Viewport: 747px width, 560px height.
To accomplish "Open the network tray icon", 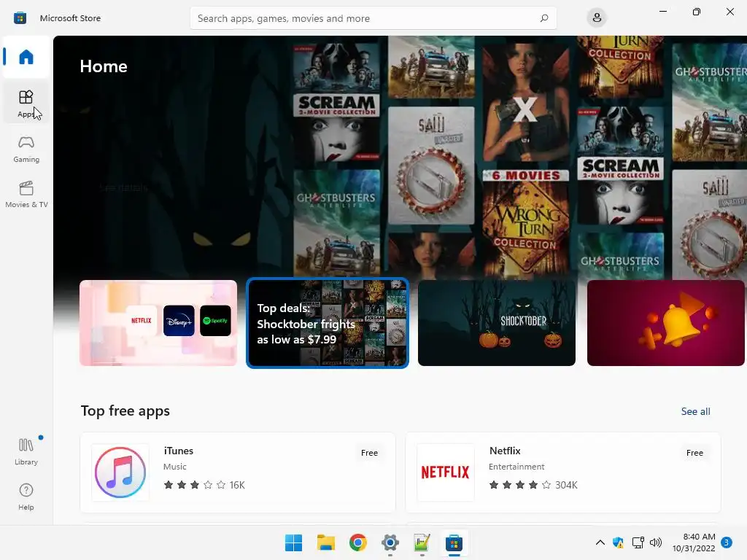I will pos(638,542).
